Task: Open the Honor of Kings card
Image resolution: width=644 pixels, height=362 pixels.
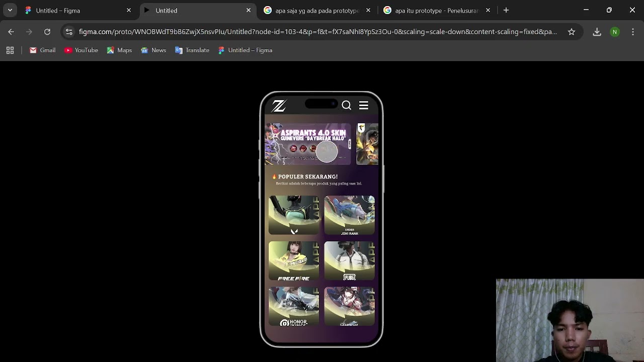Action: (294, 306)
